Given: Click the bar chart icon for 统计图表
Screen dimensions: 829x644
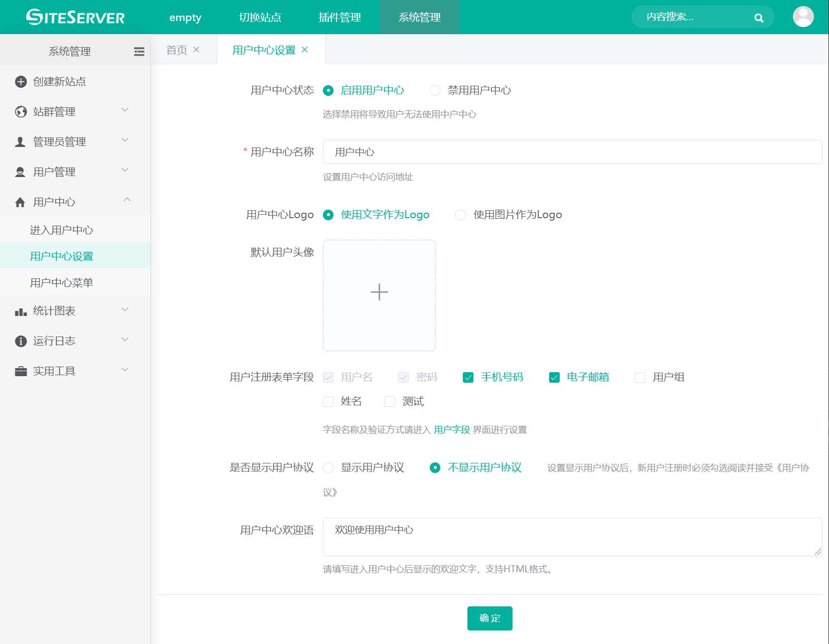Looking at the screenshot, I should (x=21, y=311).
